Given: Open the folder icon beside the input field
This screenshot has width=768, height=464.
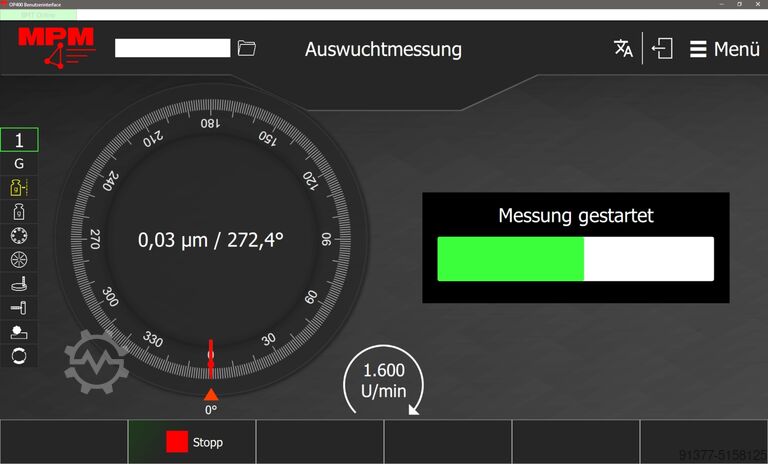Looking at the screenshot, I should [x=247, y=48].
